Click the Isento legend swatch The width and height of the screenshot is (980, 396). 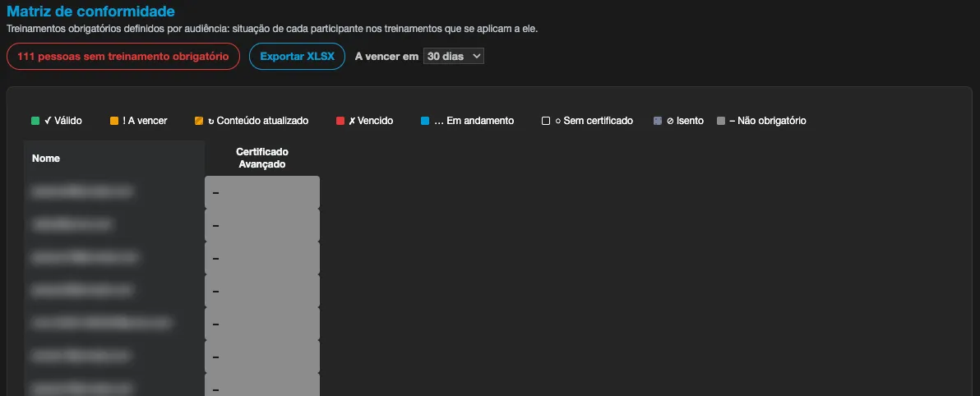click(x=658, y=121)
